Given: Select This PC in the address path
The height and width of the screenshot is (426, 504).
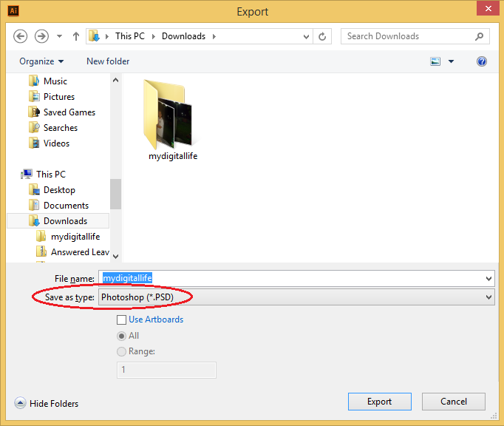Looking at the screenshot, I should click(130, 36).
